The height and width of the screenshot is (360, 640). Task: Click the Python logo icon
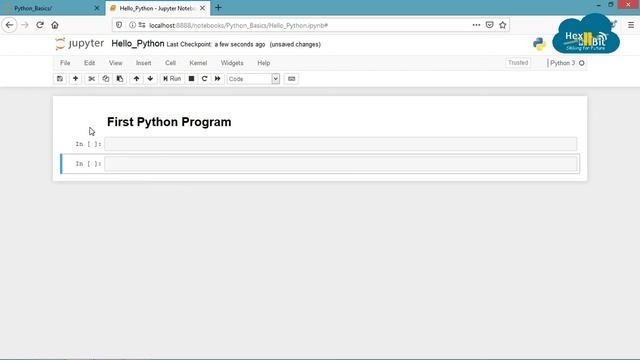[539, 44]
